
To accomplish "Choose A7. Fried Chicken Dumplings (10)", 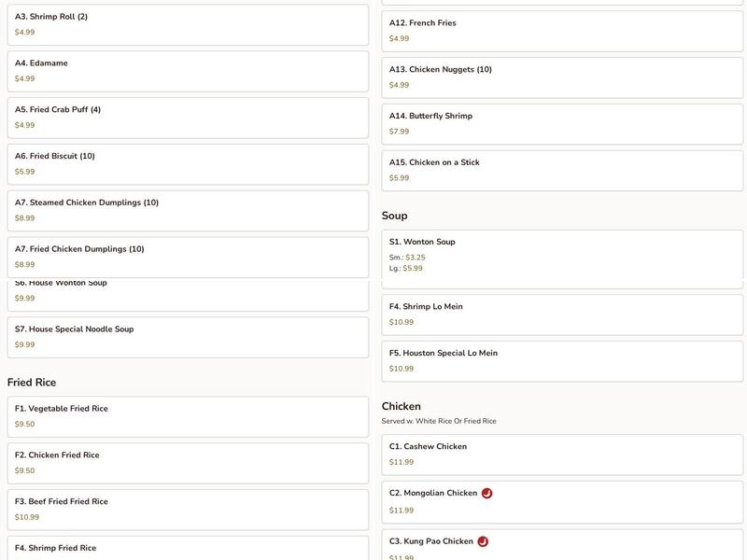I will coord(188,257).
